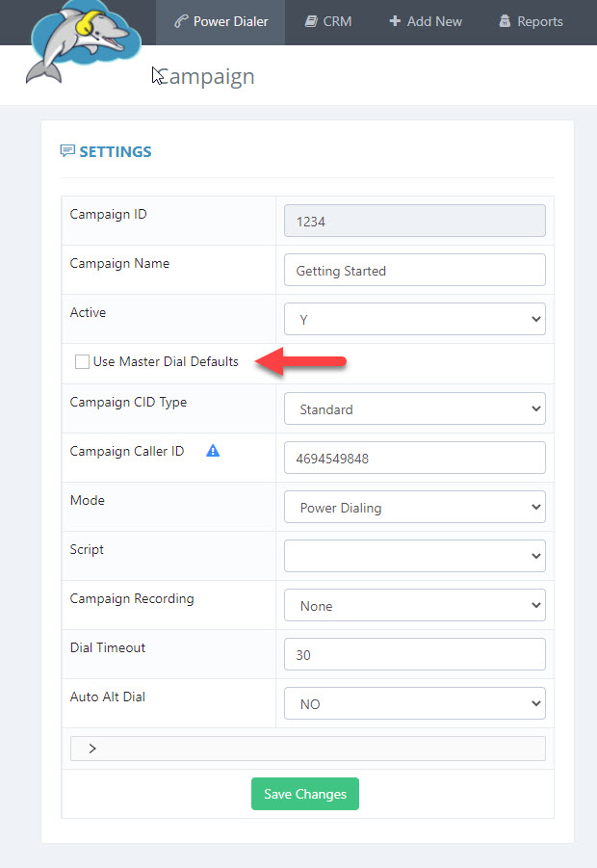Click the Dial Timeout input field
597x868 pixels.
pyautogui.click(x=414, y=654)
